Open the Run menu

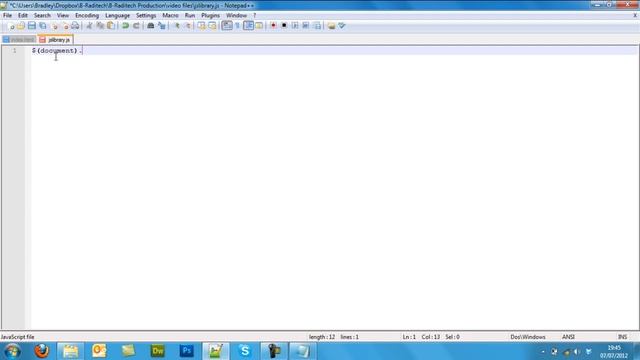pos(190,16)
